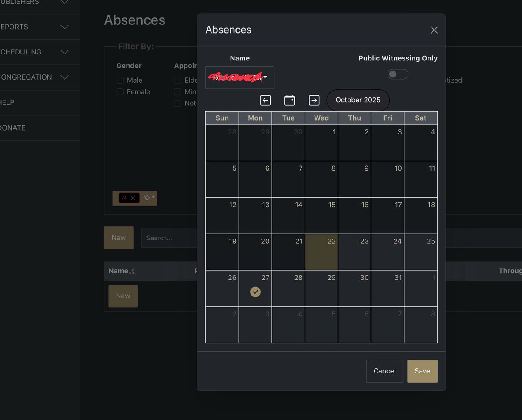Viewport: 522px width, 420px height.
Task: Click the Sun column header
Action: click(x=222, y=118)
